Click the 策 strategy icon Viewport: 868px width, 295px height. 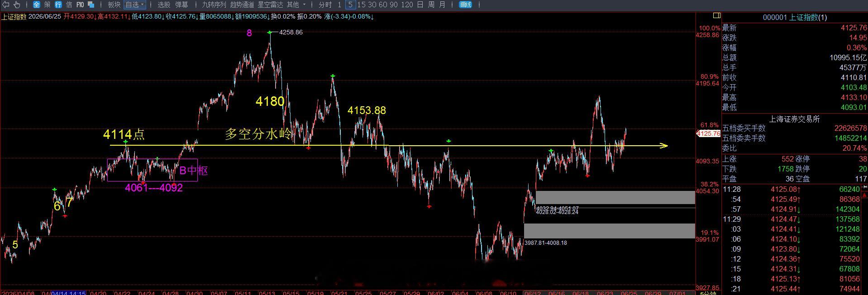coord(48,5)
